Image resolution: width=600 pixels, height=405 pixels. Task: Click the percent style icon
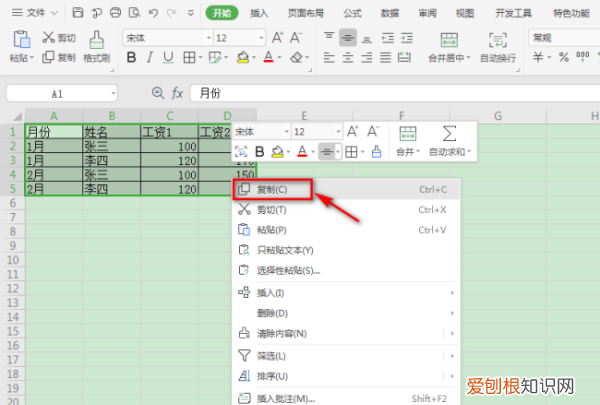click(x=564, y=57)
